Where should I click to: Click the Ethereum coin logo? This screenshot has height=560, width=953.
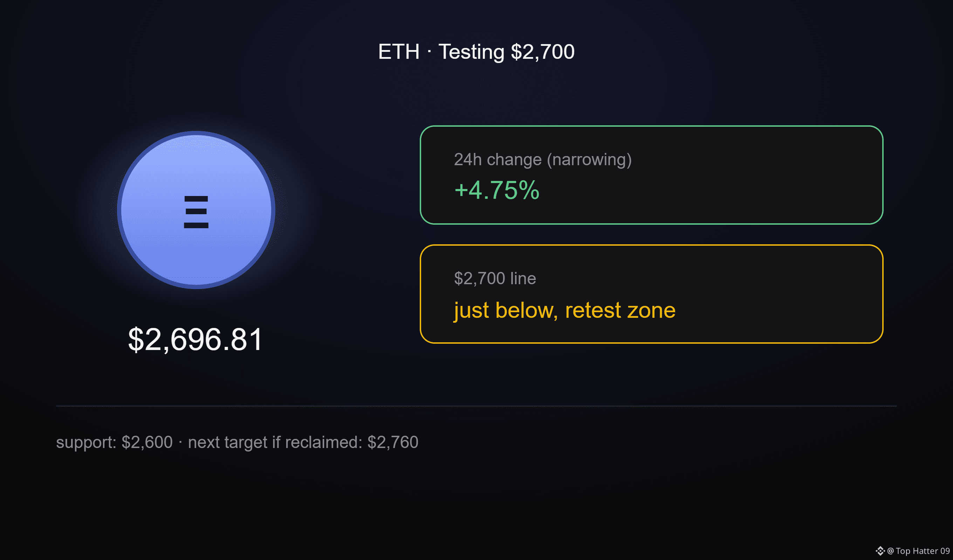pyautogui.click(x=196, y=210)
